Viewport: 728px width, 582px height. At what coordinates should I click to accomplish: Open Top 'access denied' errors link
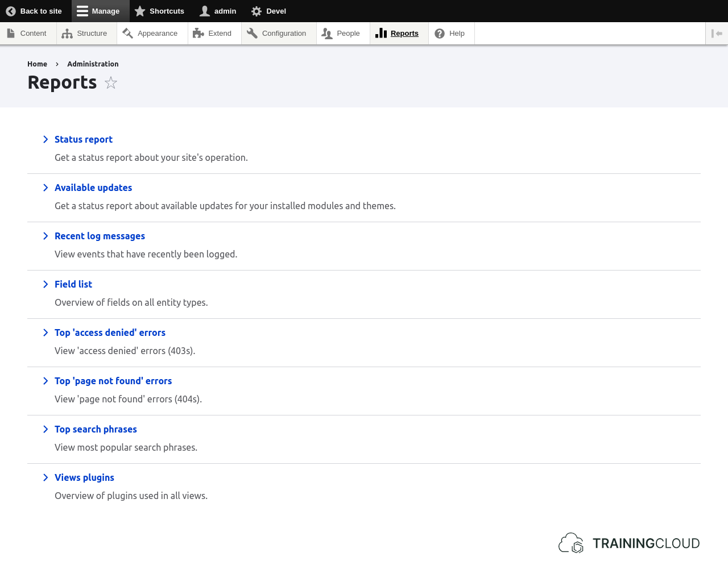tap(110, 332)
